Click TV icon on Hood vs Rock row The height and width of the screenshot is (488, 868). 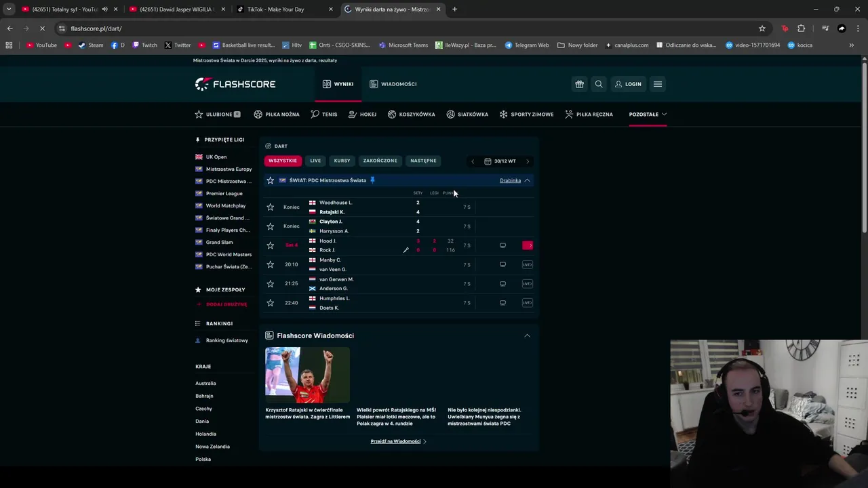tap(502, 245)
